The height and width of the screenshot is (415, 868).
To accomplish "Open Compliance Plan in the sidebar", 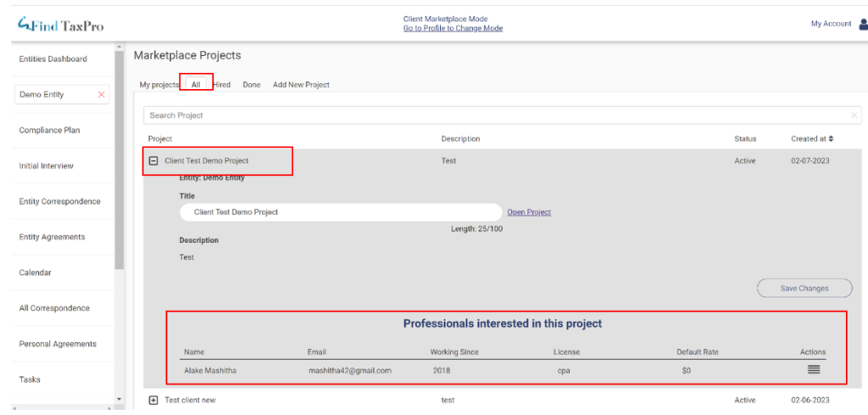I will click(x=49, y=130).
